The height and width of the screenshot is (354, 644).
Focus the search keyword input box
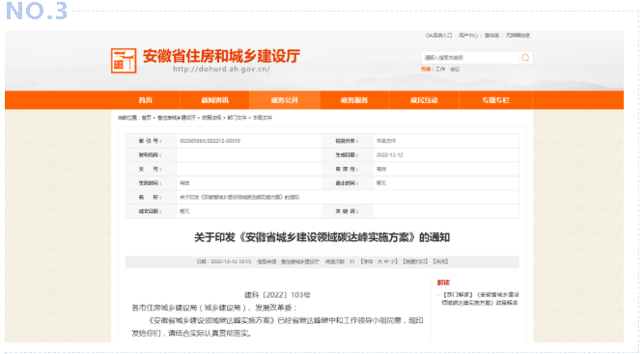470,58
